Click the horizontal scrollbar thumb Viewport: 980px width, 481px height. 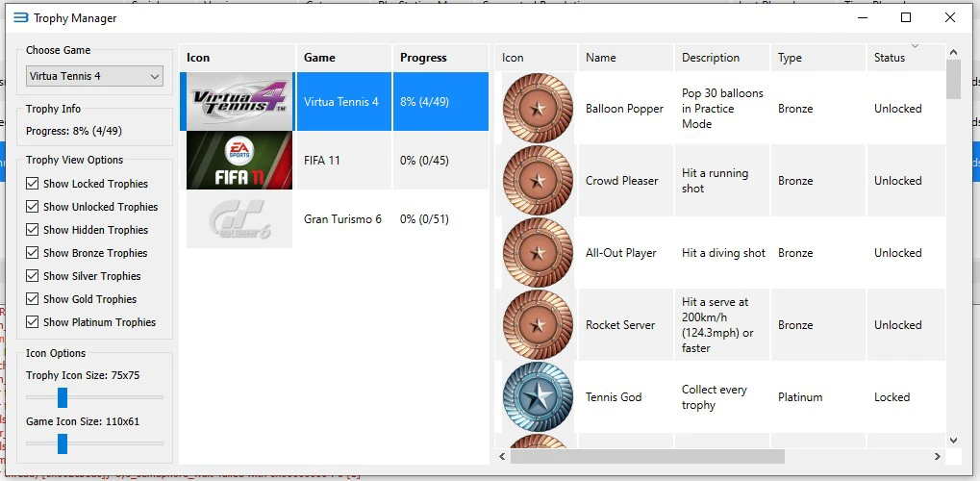[x=647, y=457]
